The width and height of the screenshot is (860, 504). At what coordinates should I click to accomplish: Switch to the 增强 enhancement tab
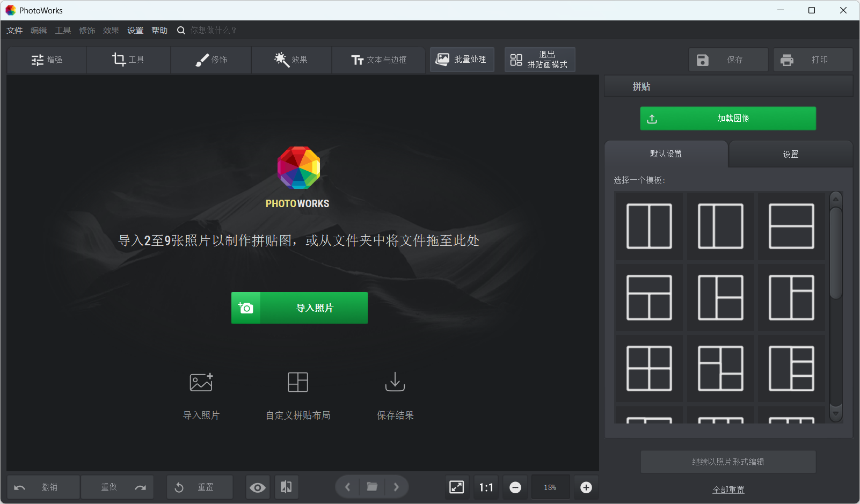(47, 60)
